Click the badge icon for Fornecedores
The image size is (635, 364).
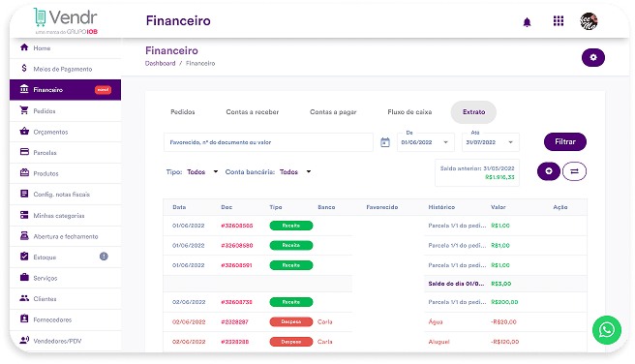(24, 319)
